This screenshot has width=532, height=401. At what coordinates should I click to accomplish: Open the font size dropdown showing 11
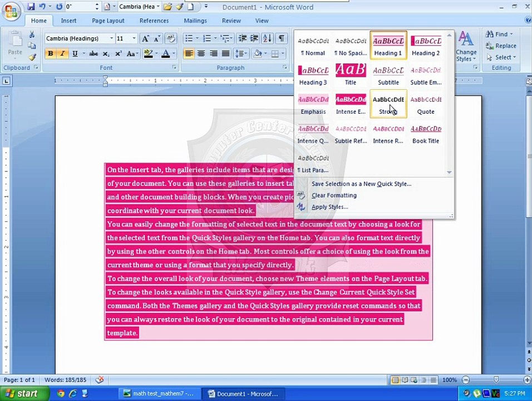134,38
